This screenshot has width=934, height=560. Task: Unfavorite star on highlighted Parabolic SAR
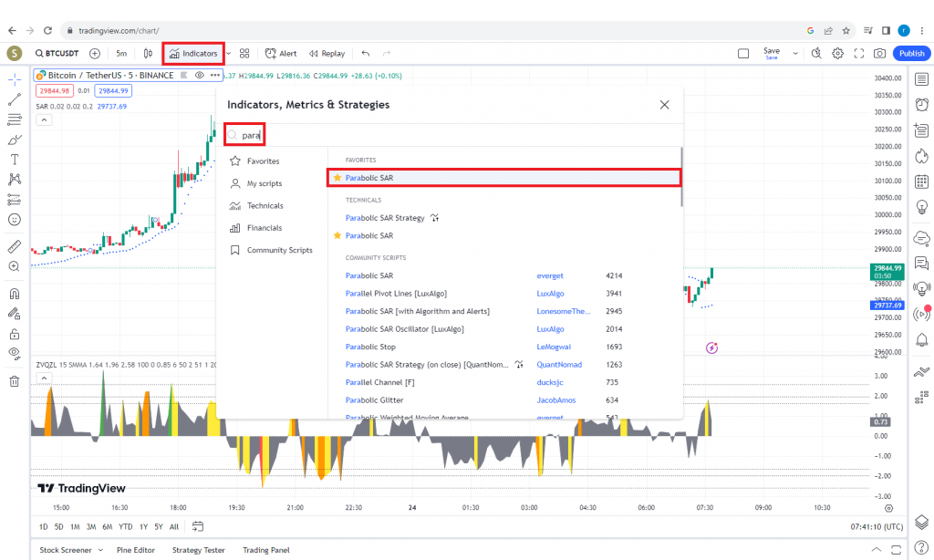337,178
